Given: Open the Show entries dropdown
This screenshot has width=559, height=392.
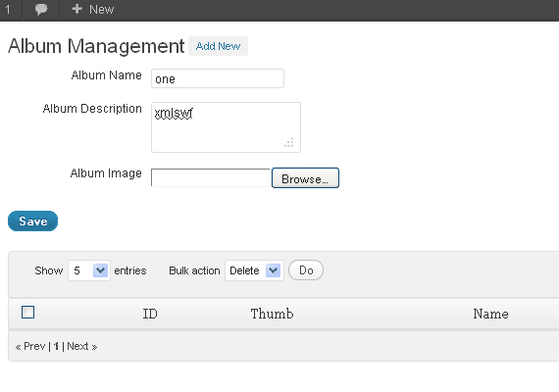Looking at the screenshot, I should 89,270.
